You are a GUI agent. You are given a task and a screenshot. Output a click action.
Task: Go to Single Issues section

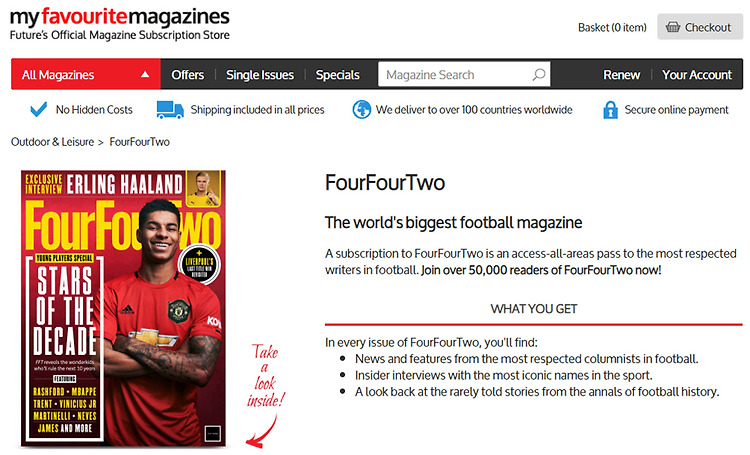pos(260,75)
